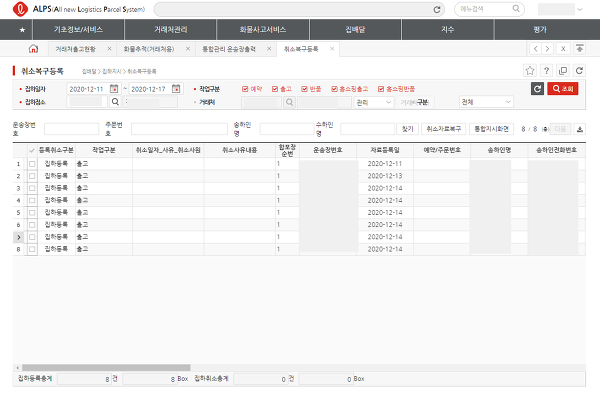The width and height of the screenshot is (600, 393).
Task: Toggle the 예약 checkbox
Action: (245, 89)
